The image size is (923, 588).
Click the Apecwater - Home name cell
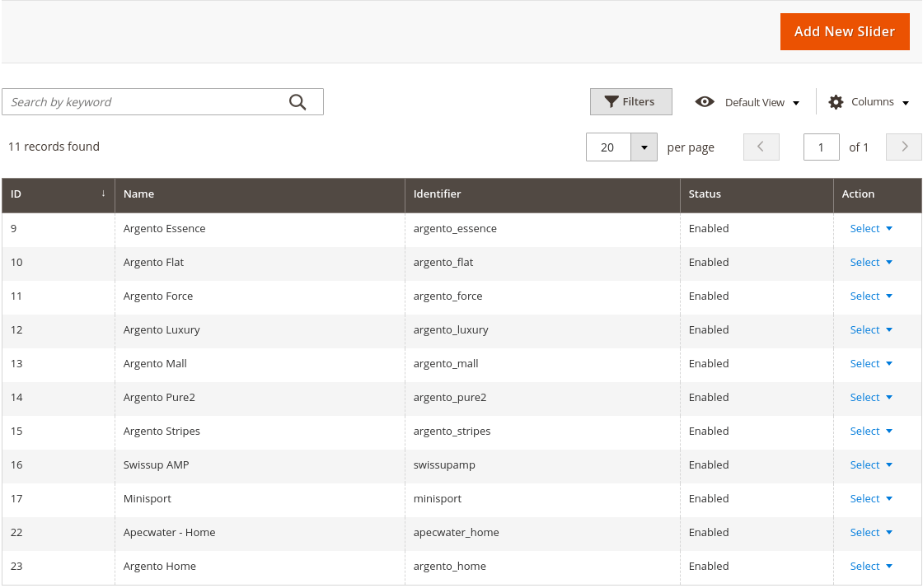pos(260,533)
